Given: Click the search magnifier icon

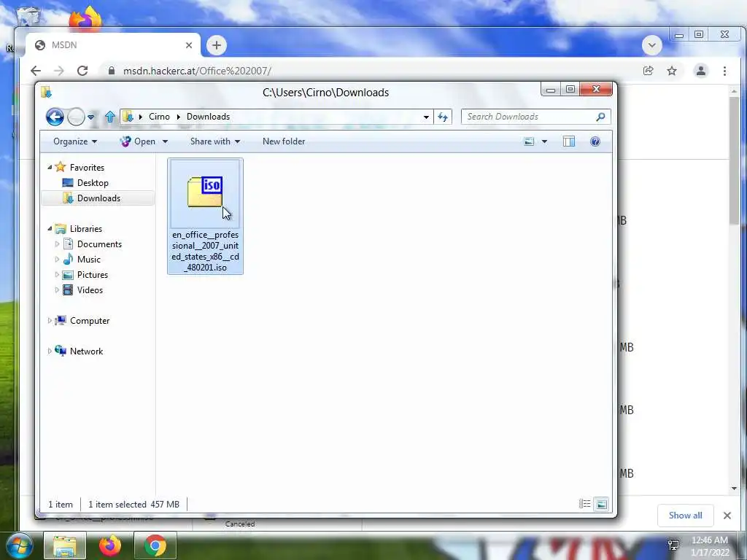Looking at the screenshot, I should click(x=601, y=117).
